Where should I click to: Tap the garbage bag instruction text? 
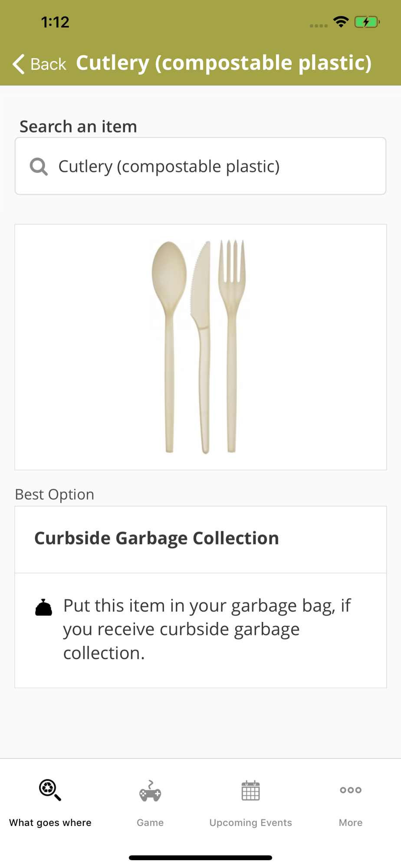point(207,629)
